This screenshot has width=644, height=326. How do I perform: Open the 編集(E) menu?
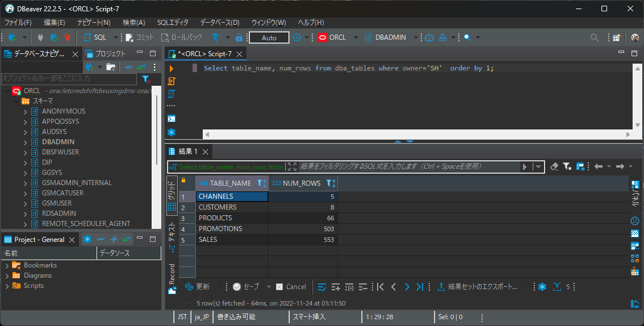tap(54, 23)
